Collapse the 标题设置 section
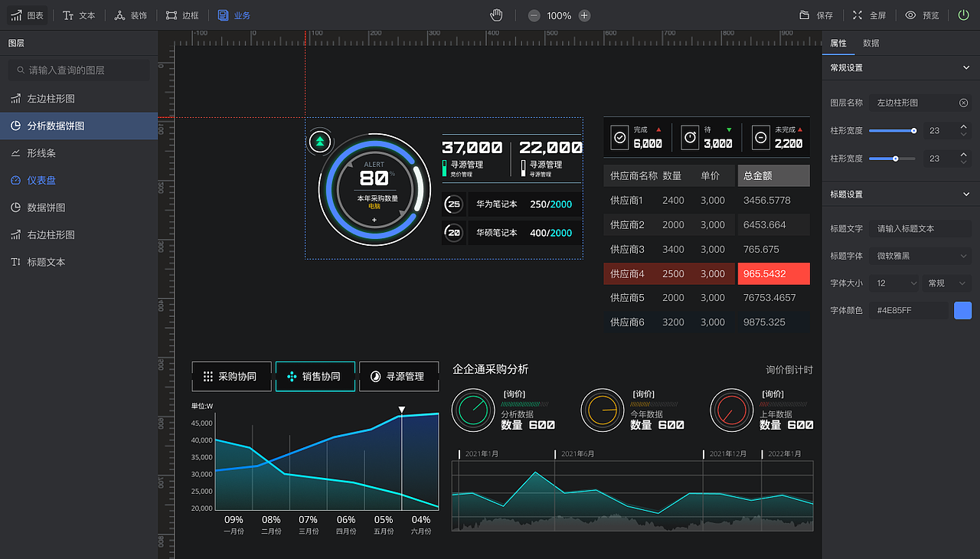This screenshot has height=559, width=980. pyautogui.click(x=965, y=195)
